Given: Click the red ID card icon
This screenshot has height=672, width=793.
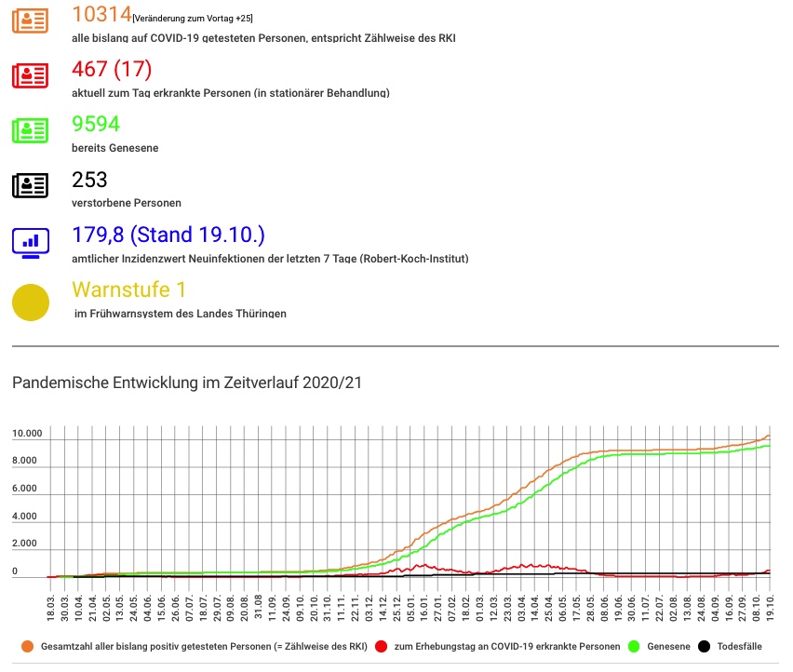Looking at the screenshot, I should tap(31, 75).
